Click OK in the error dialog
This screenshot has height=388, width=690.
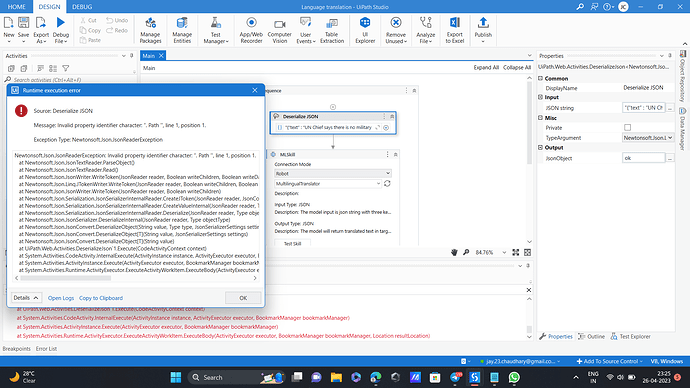[x=243, y=298]
